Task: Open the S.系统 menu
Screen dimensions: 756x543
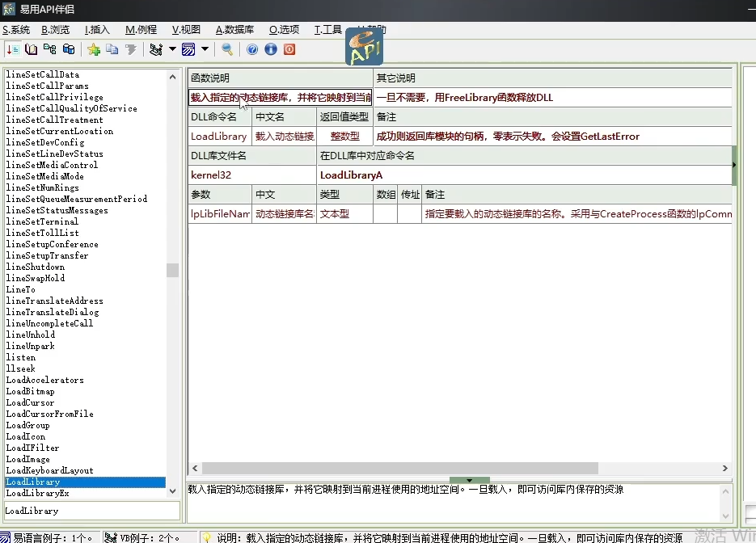Action: 16,30
